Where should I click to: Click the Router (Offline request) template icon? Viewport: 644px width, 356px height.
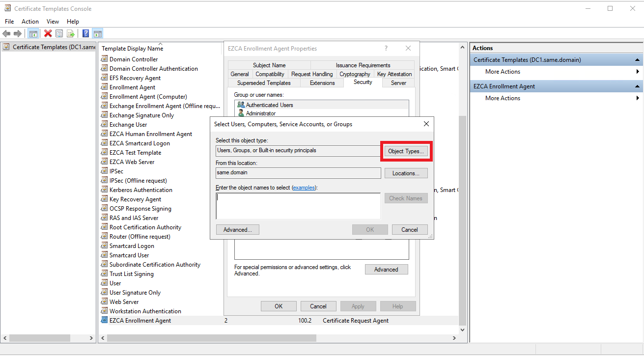coord(104,236)
